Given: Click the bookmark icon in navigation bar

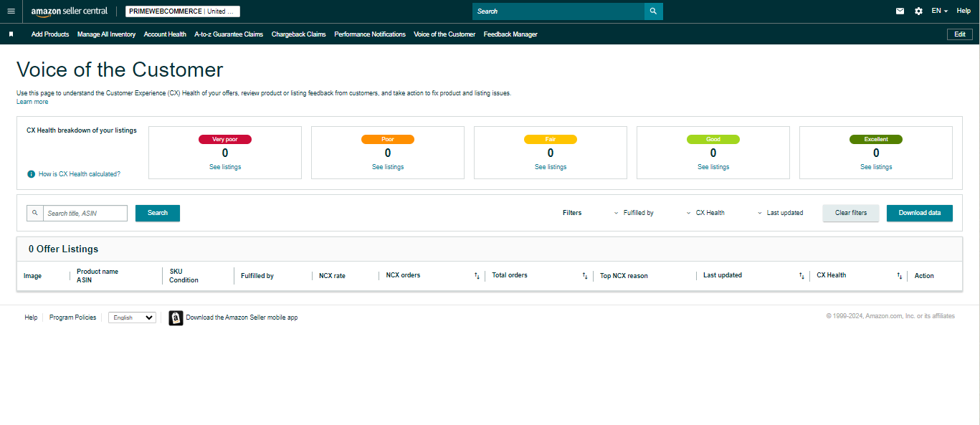Looking at the screenshot, I should (x=11, y=34).
